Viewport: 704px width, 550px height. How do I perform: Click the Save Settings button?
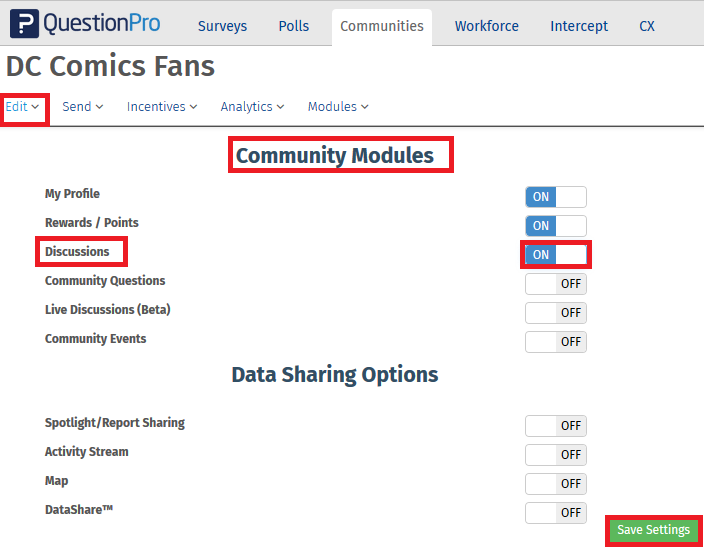pos(653,530)
